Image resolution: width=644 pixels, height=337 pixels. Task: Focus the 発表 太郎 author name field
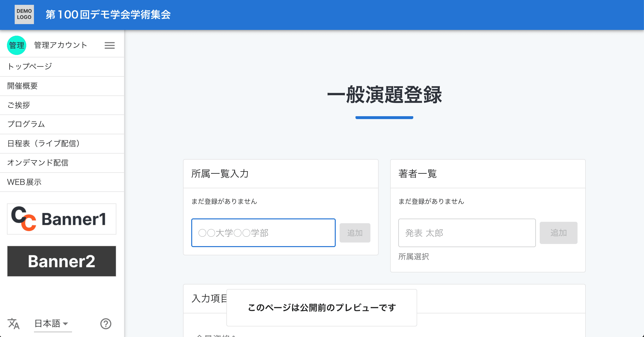[x=467, y=233]
